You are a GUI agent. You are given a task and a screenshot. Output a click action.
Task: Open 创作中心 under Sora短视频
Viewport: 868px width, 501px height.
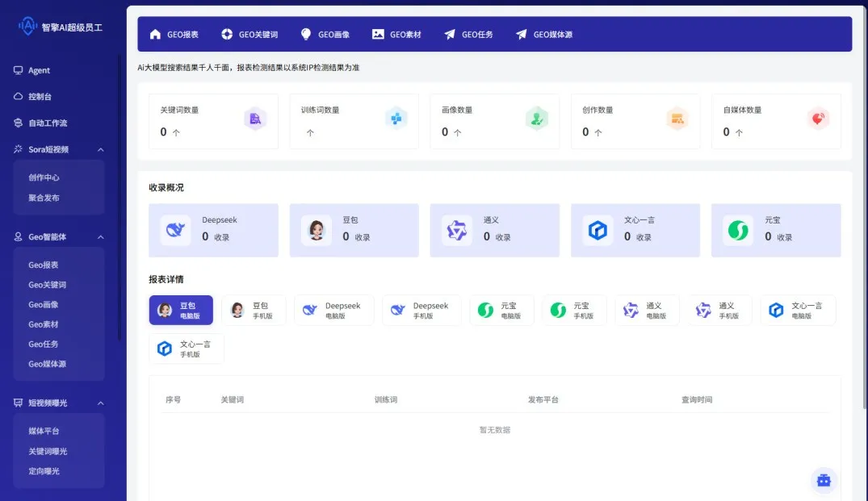tap(44, 177)
